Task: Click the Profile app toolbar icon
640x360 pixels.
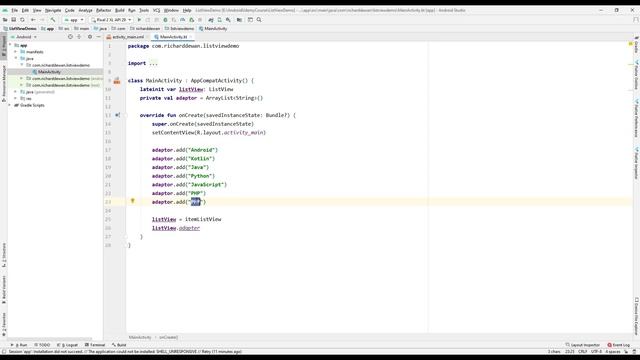Action: point(182,20)
